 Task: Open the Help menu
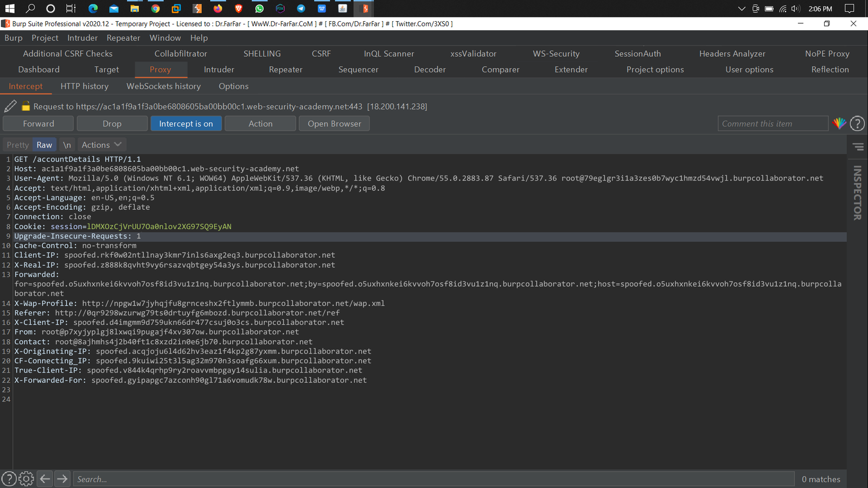(199, 38)
